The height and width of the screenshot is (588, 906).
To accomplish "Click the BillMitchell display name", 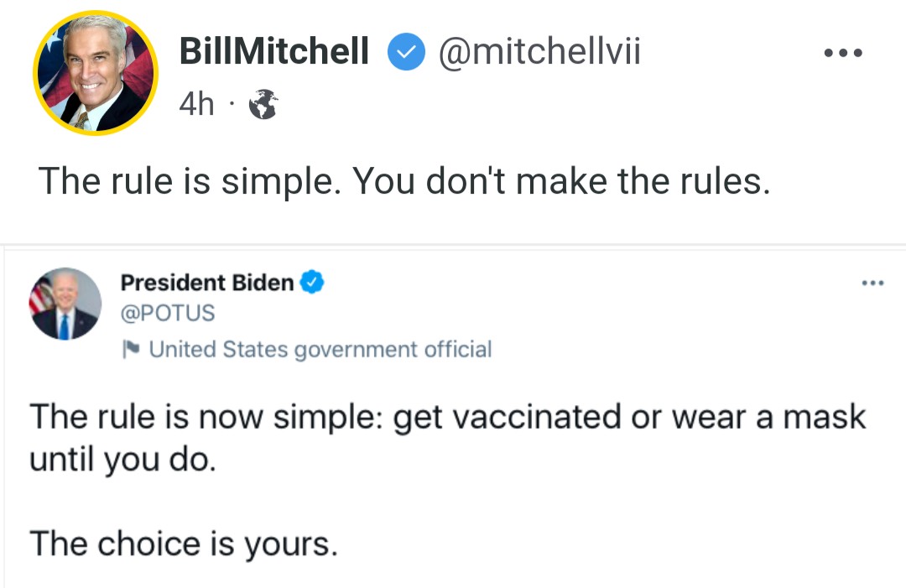I will [x=273, y=51].
